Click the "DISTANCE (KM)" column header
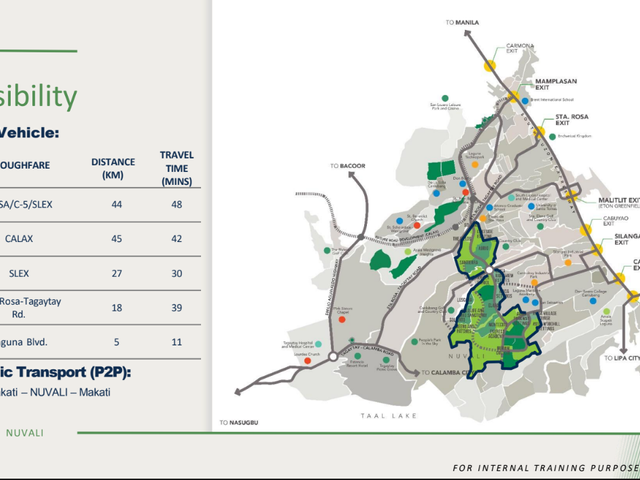 tap(113, 168)
